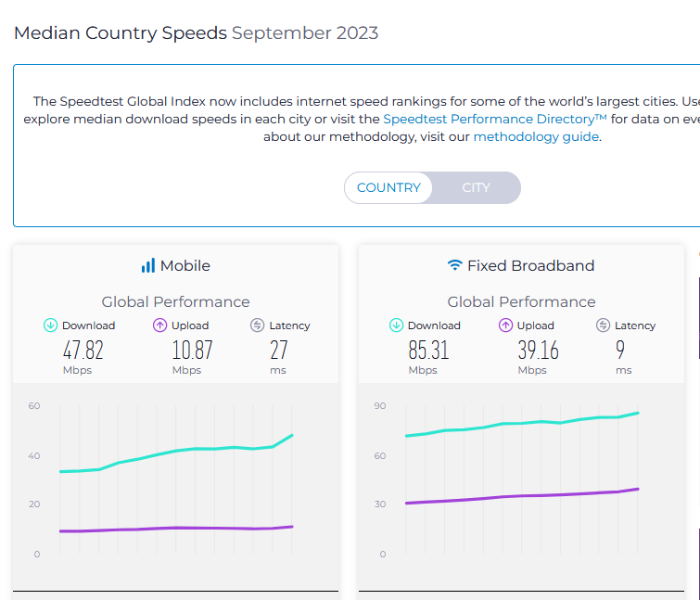Click the Mobile download line on chart

click(176, 452)
